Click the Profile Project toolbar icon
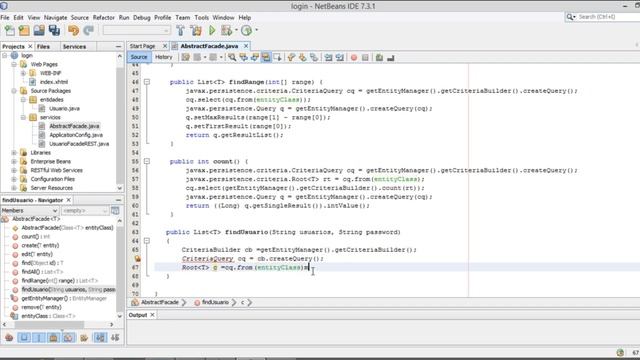The width and height of the screenshot is (640, 360). [x=246, y=30]
